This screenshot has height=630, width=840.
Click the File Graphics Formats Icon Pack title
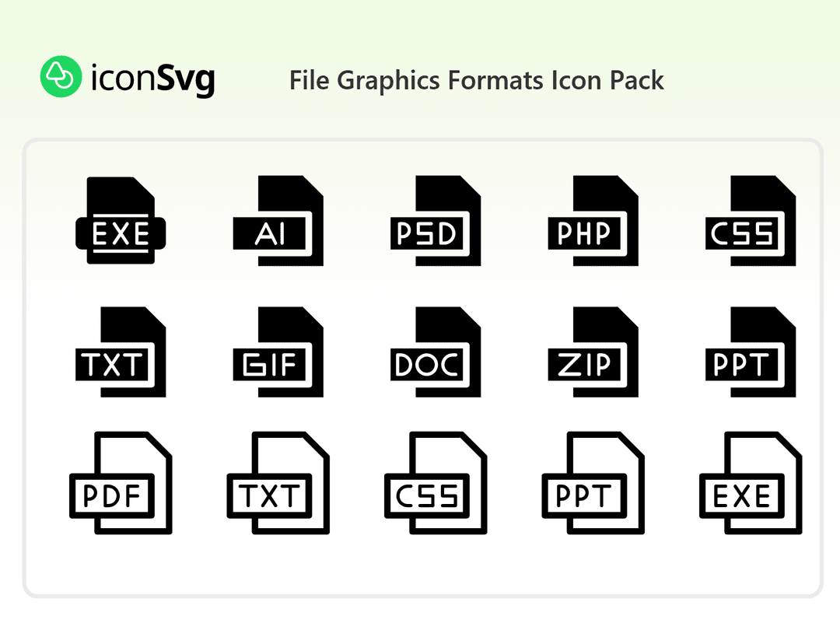point(476,81)
